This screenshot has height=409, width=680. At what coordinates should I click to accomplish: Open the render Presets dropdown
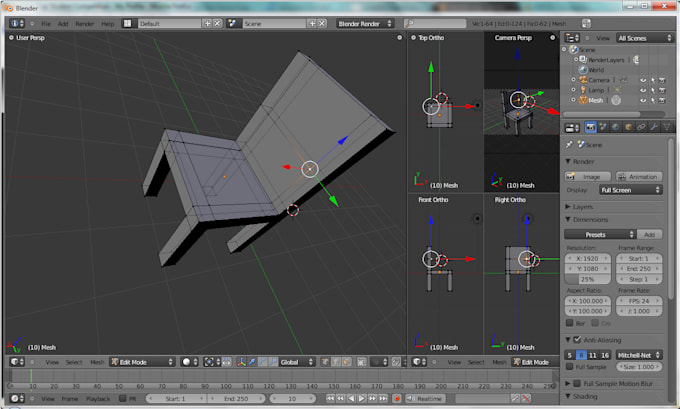point(600,235)
